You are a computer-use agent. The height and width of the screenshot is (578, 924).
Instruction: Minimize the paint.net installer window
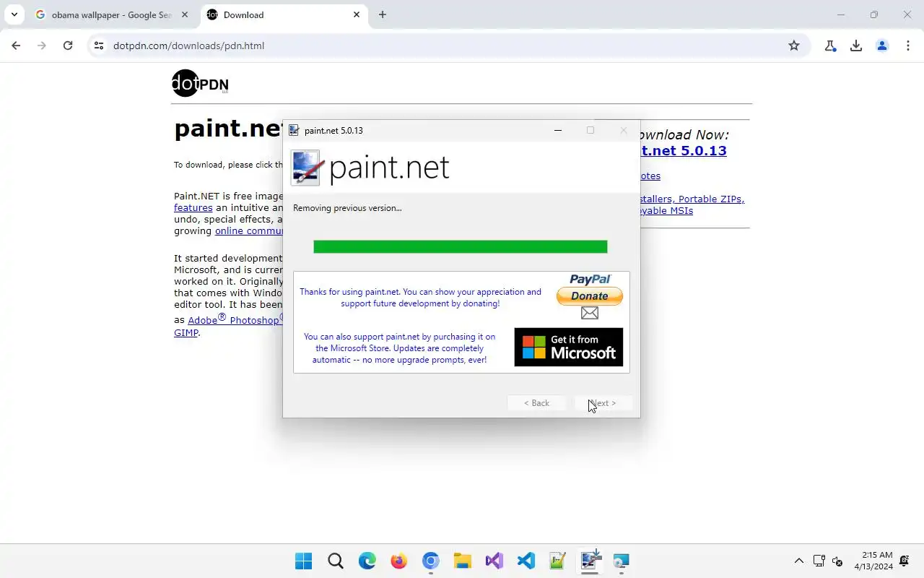point(557,130)
